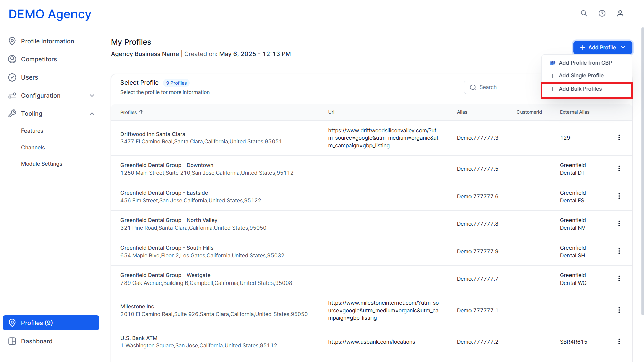
Task: Open row menu for U.S. Bank ATM
Action: coord(619,341)
